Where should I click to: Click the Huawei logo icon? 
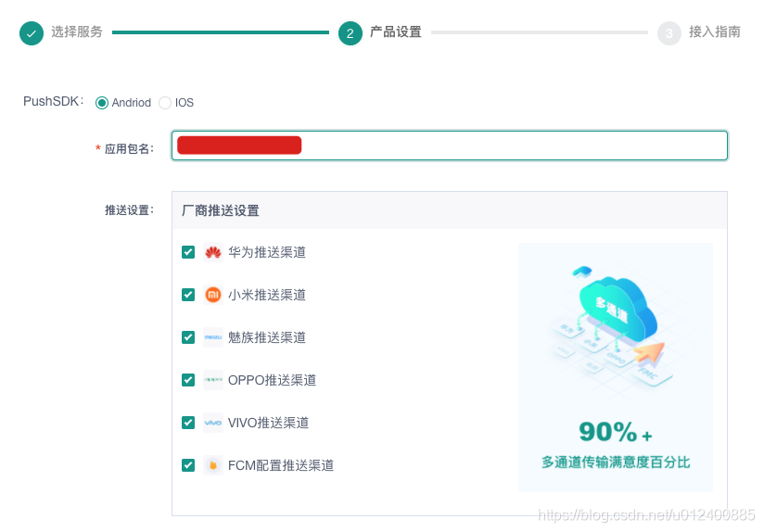[x=213, y=252]
